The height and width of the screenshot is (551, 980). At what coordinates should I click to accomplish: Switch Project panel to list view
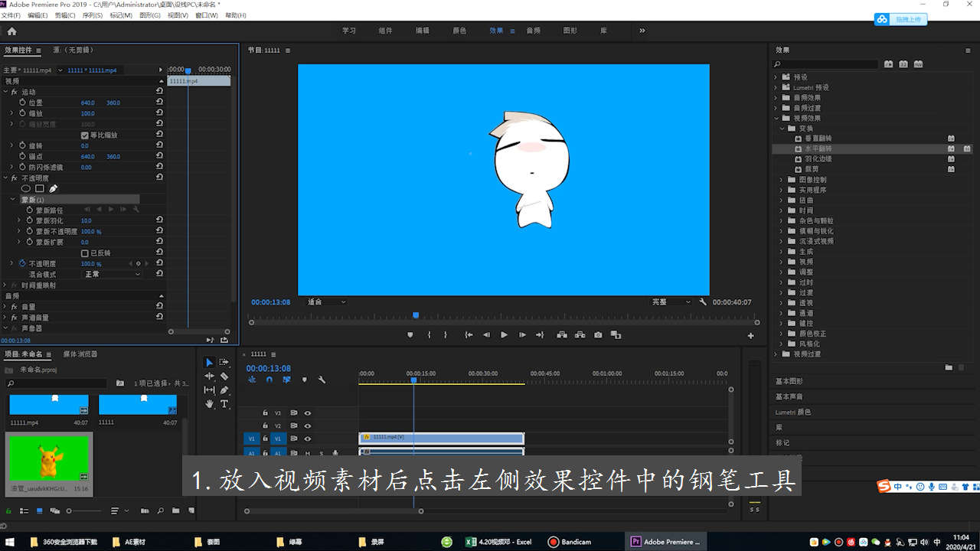tap(24, 510)
